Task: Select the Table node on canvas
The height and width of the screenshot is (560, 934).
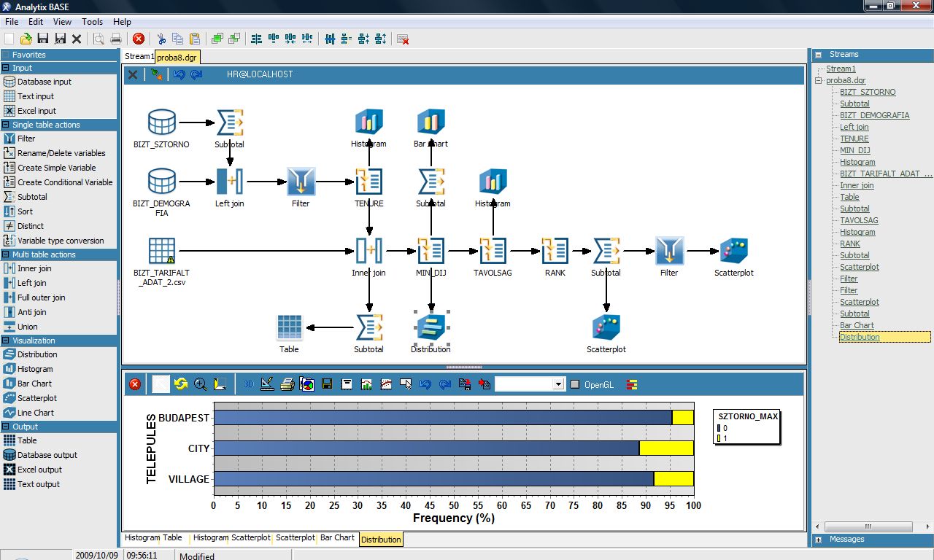Action: (x=290, y=327)
